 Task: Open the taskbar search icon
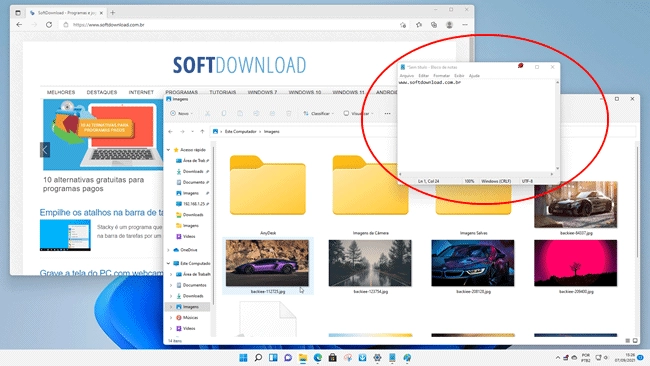tap(258, 358)
